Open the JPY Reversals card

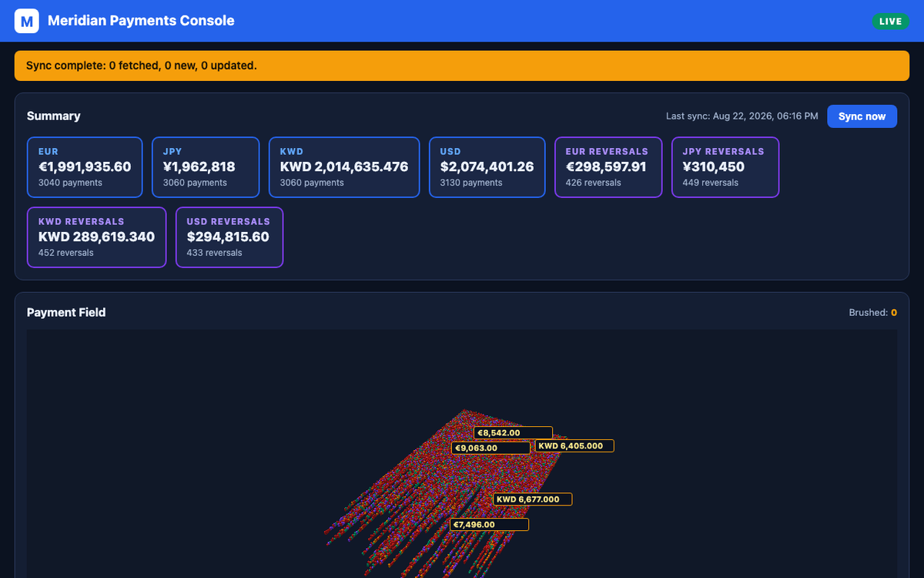click(x=725, y=167)
